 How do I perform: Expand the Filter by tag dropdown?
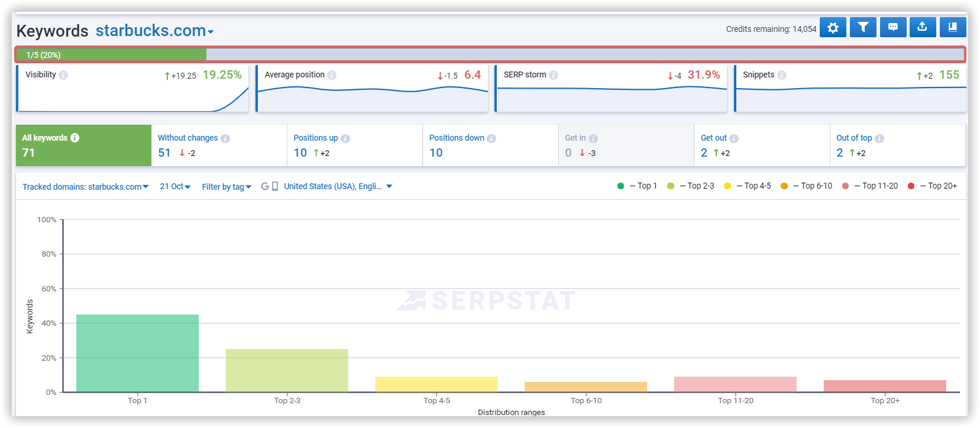[x=227, y=187]
